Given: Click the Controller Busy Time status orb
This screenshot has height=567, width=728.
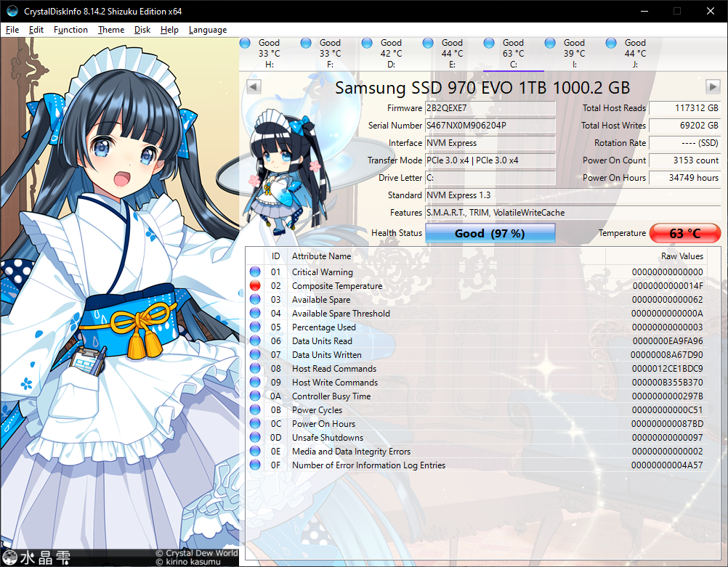Looking at the screenshot, I should click(255, 396).
